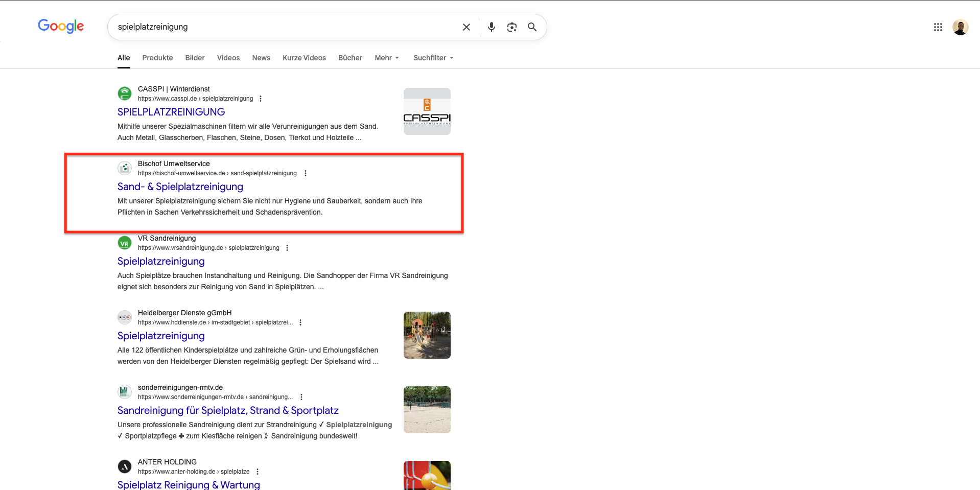Open Google Lens image search icon
Image resolution: width=980 pixels, height=490 pixels.
pos(512,27)
